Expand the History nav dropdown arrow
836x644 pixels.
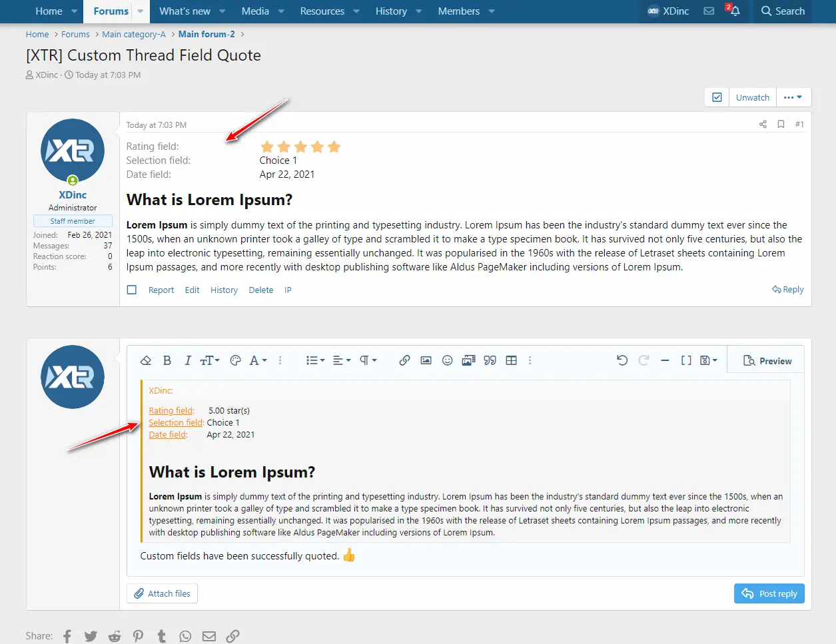(418, 11)
